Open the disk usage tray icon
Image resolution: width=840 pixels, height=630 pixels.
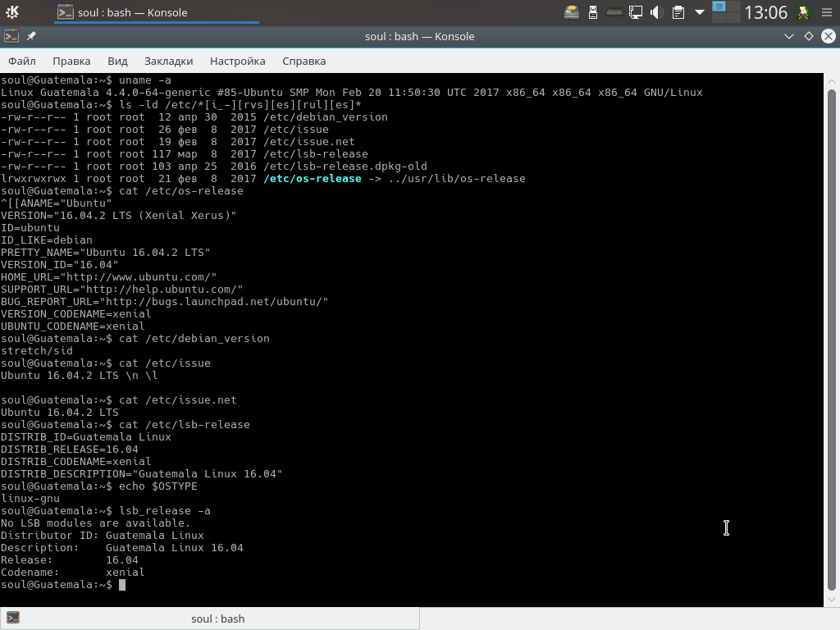(572, 11)
